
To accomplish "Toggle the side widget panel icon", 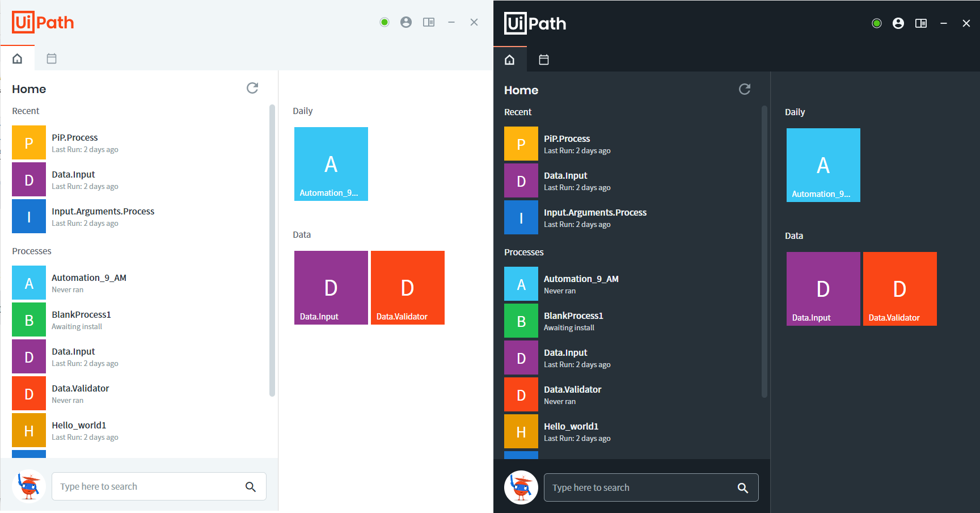I will click(920, 23).
